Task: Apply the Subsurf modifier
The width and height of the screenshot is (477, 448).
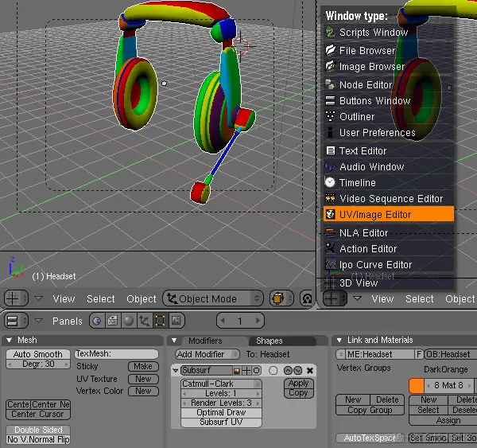Action: [x=298, y=383]
